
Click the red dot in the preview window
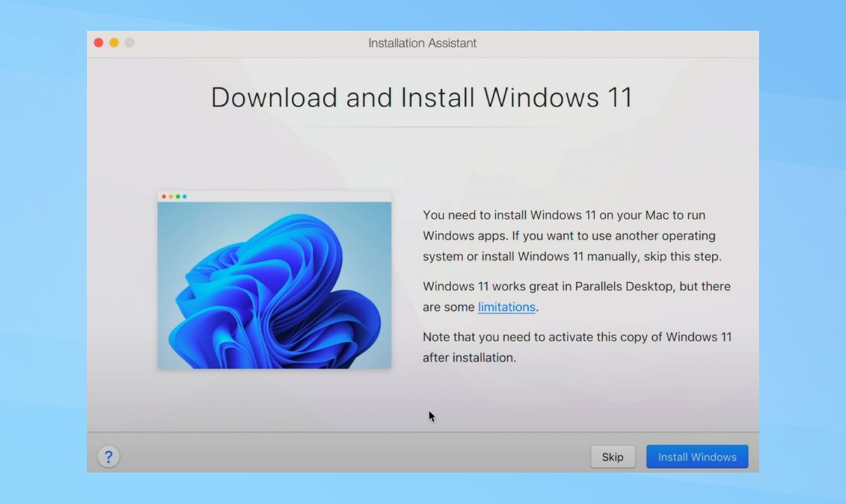[164, 197]
